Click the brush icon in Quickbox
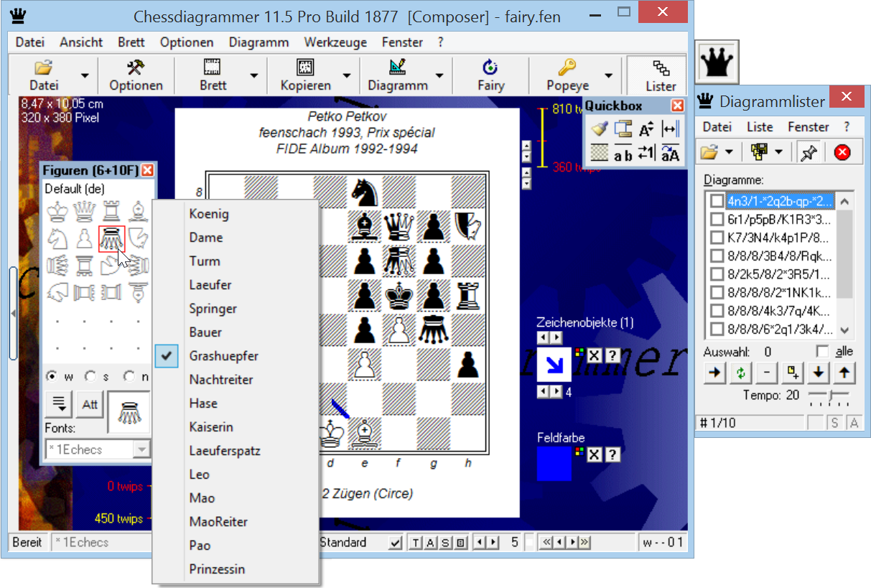871x588 pixels. [599, 129]
